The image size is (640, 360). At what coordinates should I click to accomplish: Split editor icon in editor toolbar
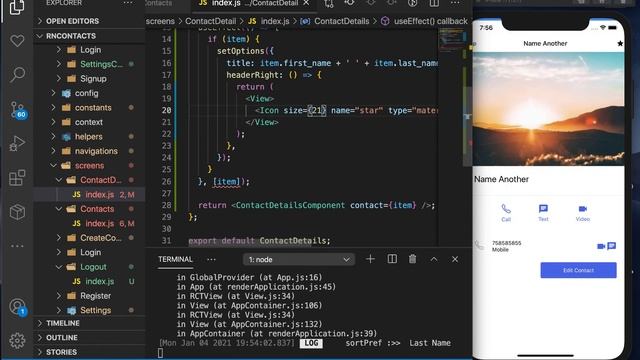pyautogui.click(x=434, y=3)
